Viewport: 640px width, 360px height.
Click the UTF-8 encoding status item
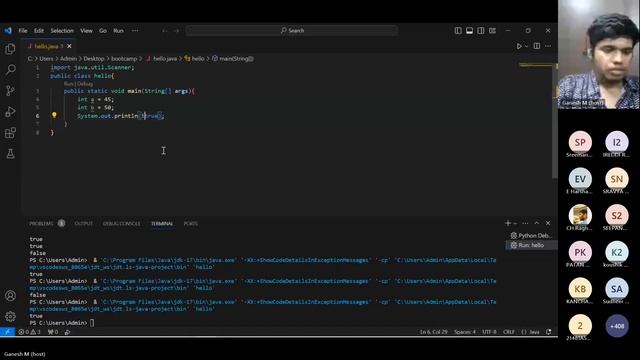pyautogui.click(x=489, y=332)
